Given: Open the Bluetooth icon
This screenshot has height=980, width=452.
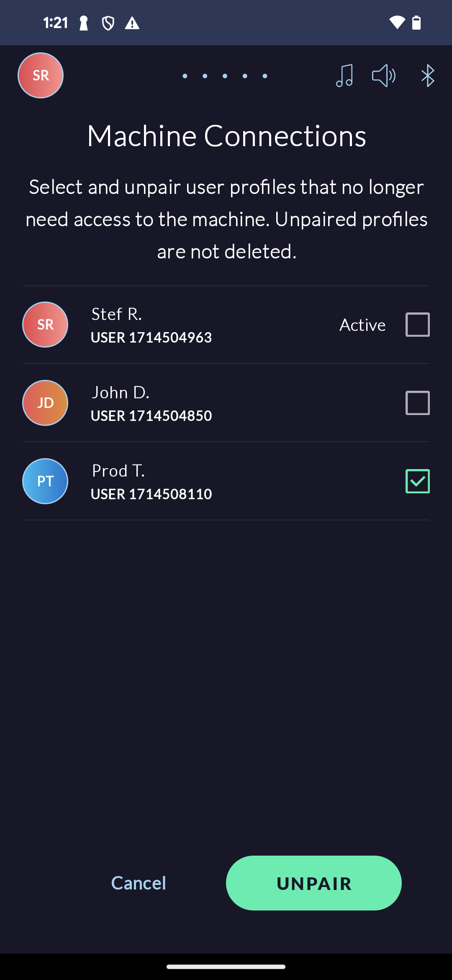Looking at the screenshot, I should coord(427,75).
